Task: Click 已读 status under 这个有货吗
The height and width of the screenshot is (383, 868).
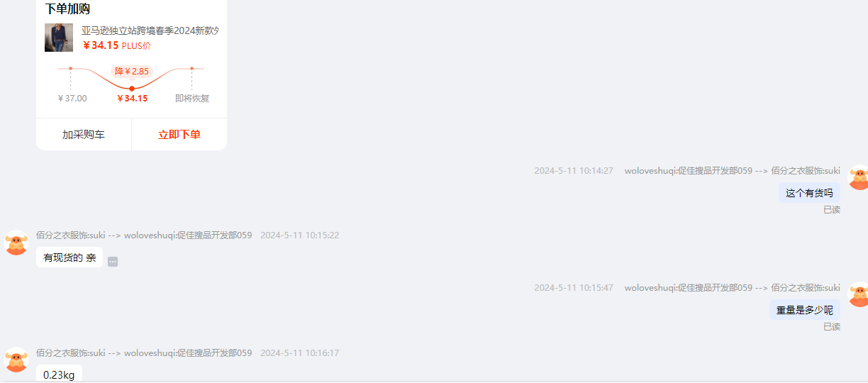Action: 832,210
